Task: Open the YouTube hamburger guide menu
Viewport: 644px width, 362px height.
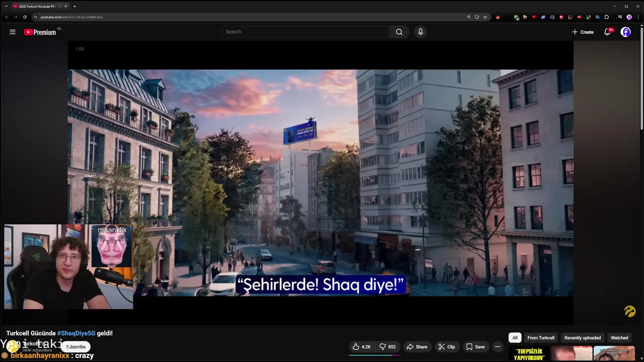Action: point(13,32)
